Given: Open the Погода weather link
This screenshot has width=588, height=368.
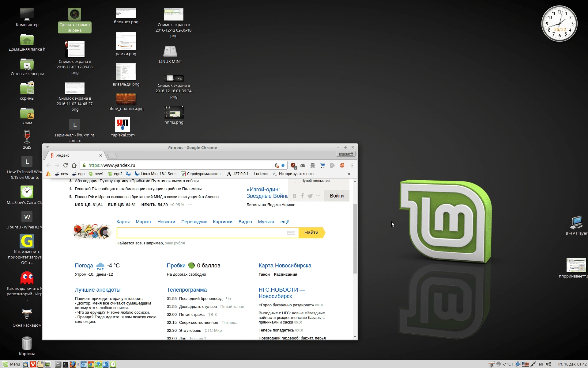Looking at the screenshot, I should [x=84, y=266].
